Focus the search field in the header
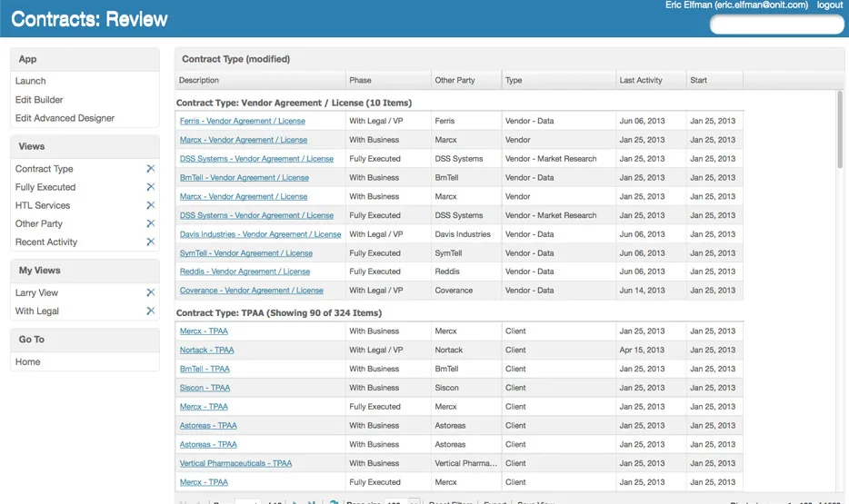The height and width of the screenshot is (504, 849). point(777,25)
